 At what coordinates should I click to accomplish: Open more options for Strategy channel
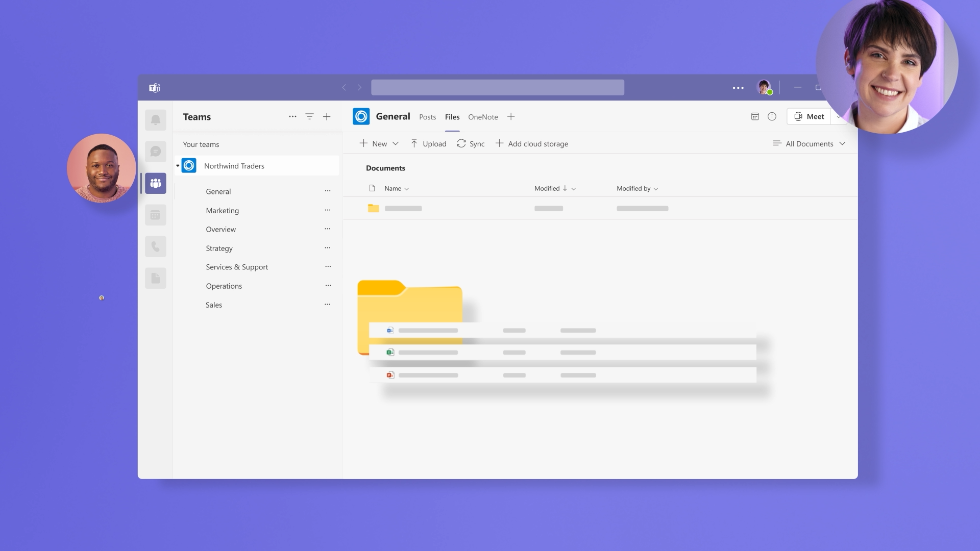(x=328, y=247)
